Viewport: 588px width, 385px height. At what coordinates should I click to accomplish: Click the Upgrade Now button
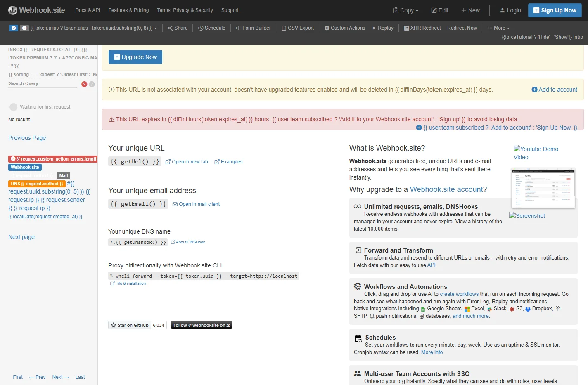[x=135, y=57]
